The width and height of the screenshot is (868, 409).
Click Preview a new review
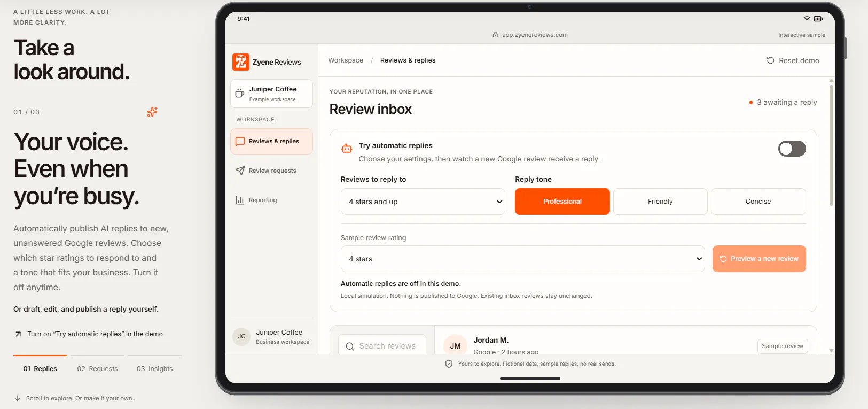point(759,259)
